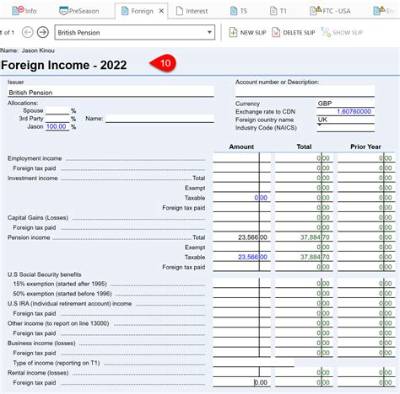Click the SHOW SLIP button
Screen dimensions: 400x394
(x=342, y=32)
